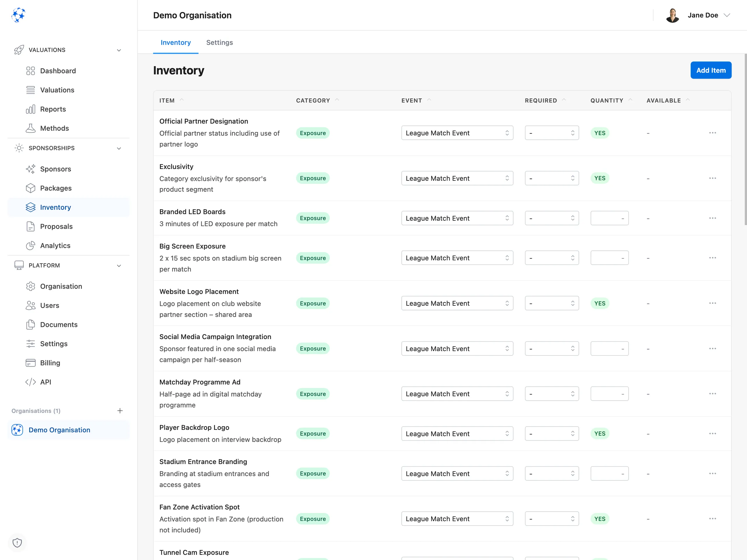The height and width of the screenshot is (560, 747).
Task: Open row actions for Matchday Programme Ad
Action: pos(713,394)
